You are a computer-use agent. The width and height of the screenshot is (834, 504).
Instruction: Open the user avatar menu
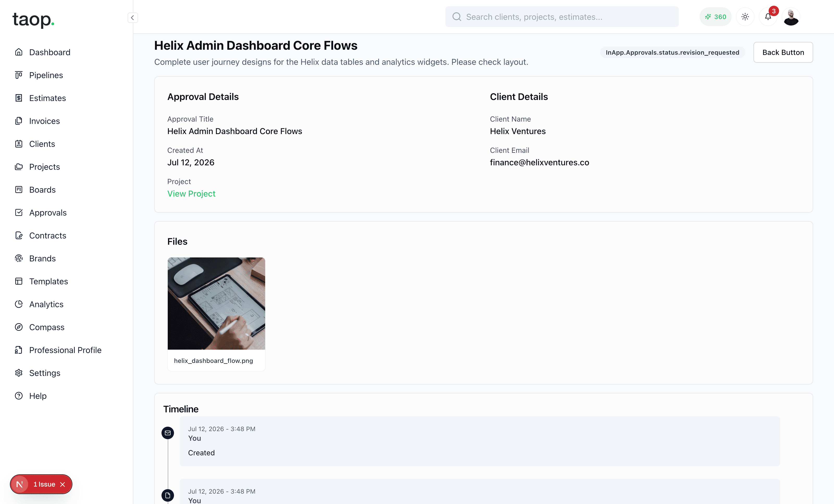tap(791, 17)
